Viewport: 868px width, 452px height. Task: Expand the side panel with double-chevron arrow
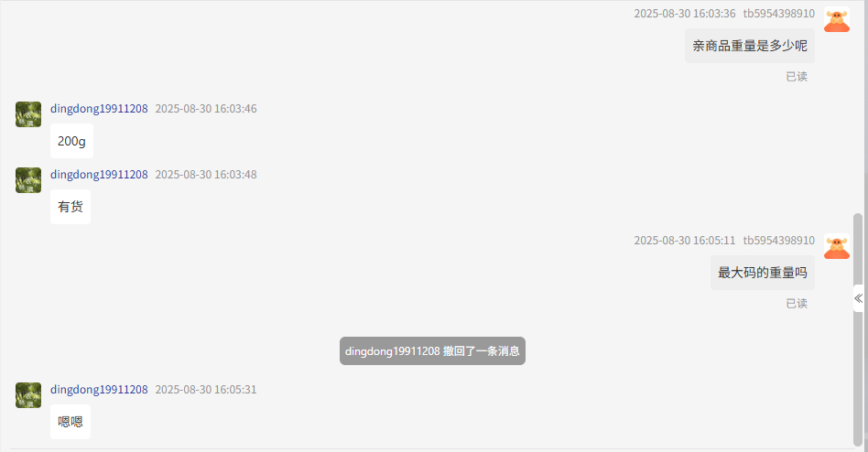(x=858, y=298)
